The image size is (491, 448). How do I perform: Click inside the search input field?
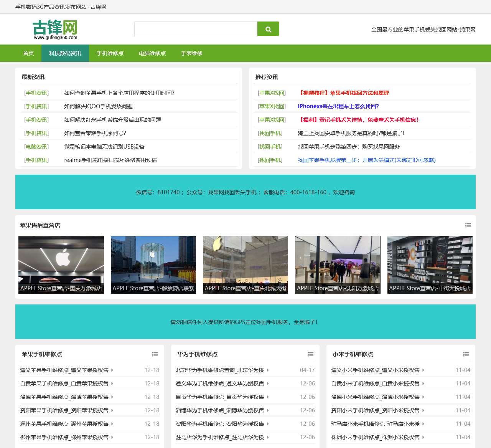196,29
